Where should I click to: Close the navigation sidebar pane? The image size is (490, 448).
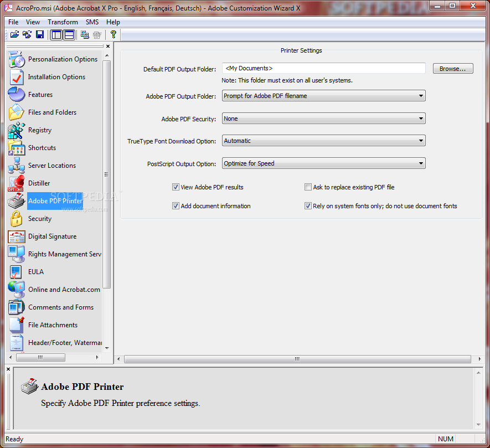click(x=108, y=47)
